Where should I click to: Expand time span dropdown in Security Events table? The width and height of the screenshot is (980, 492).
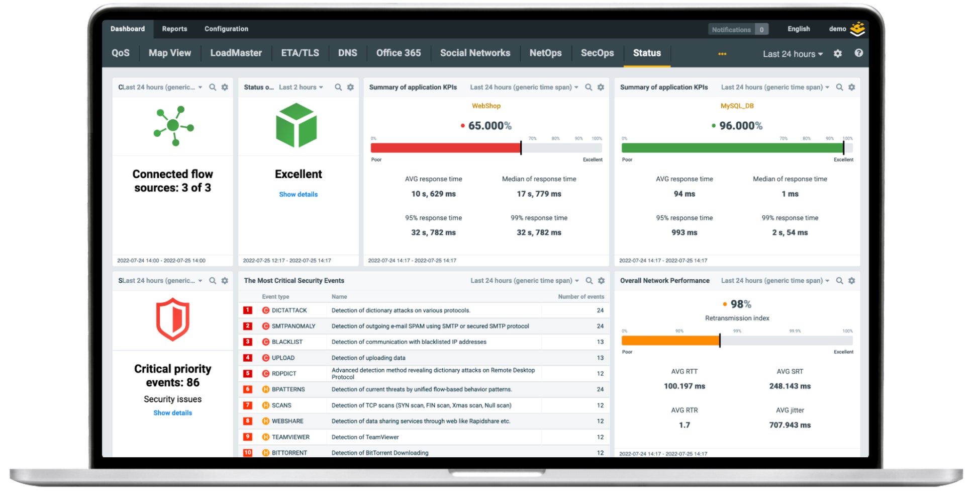525,281
